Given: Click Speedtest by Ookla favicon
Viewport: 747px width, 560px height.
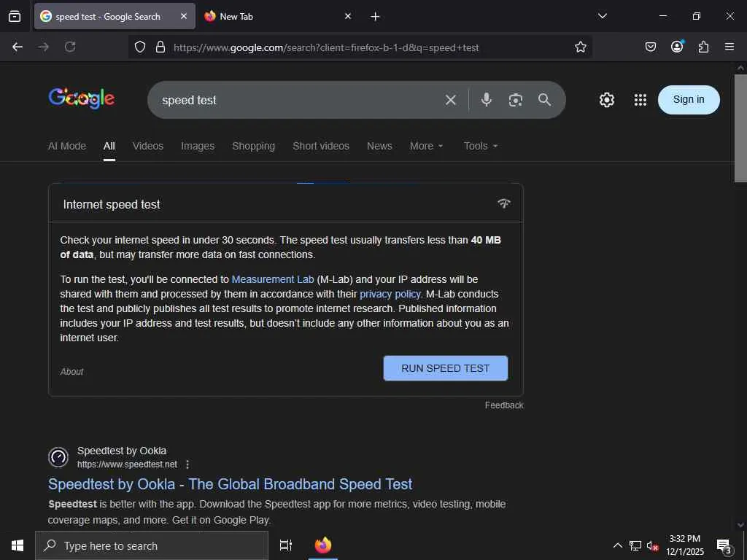Looking at the screenshot, I should [x=58, y=457].
